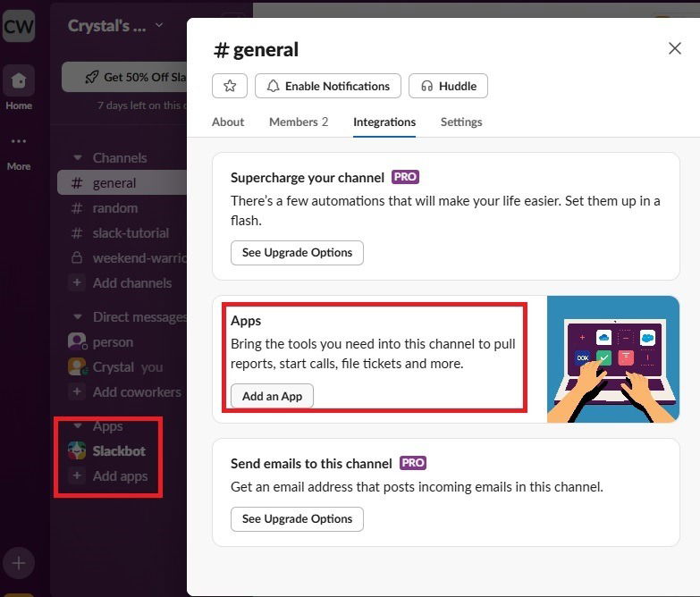The width and height of the screenshot is (700, 597).
Task: Collapse the Apps section in sidebar
Action: click(x=78, y=425)
